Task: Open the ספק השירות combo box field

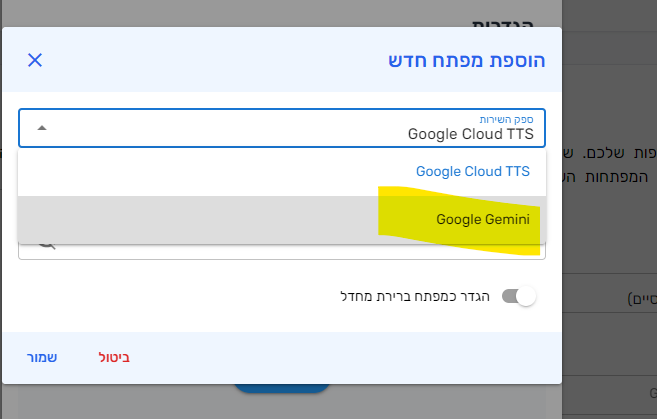Action: click(282, 128)
